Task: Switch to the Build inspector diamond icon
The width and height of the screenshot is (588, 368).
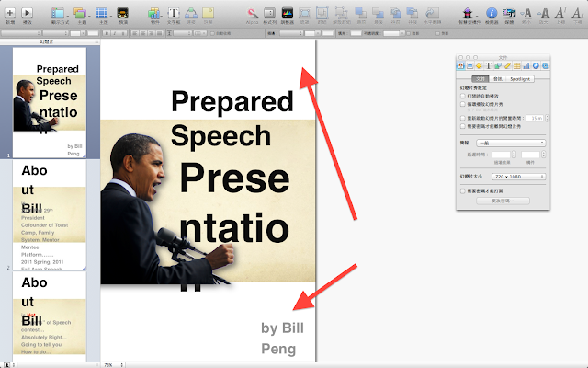Action: point(480,66)
